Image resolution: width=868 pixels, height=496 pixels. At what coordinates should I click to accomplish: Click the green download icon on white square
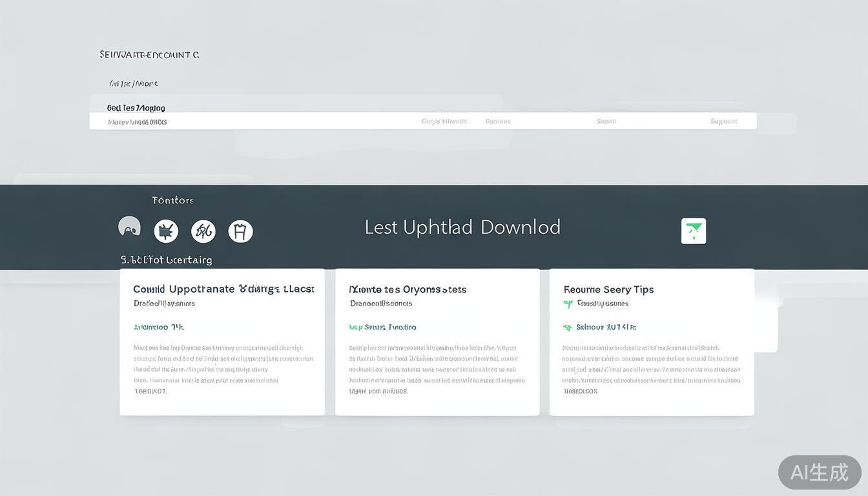point(694,231)
